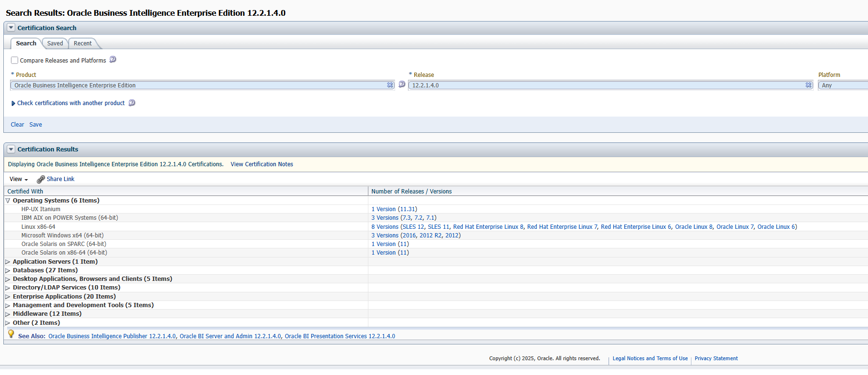868x375 pixels.
Task: Open the Oracle Linux 6 link
Action: coord(776,227)
